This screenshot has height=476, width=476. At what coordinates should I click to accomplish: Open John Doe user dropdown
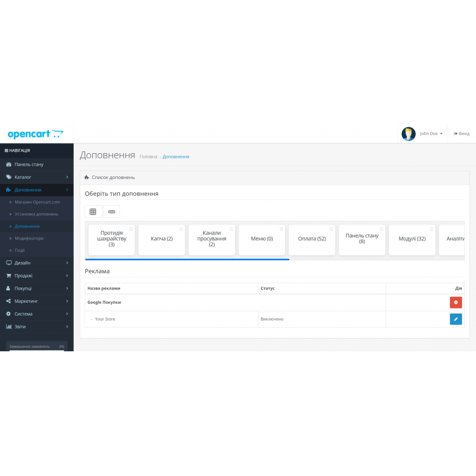click(431, 134)
